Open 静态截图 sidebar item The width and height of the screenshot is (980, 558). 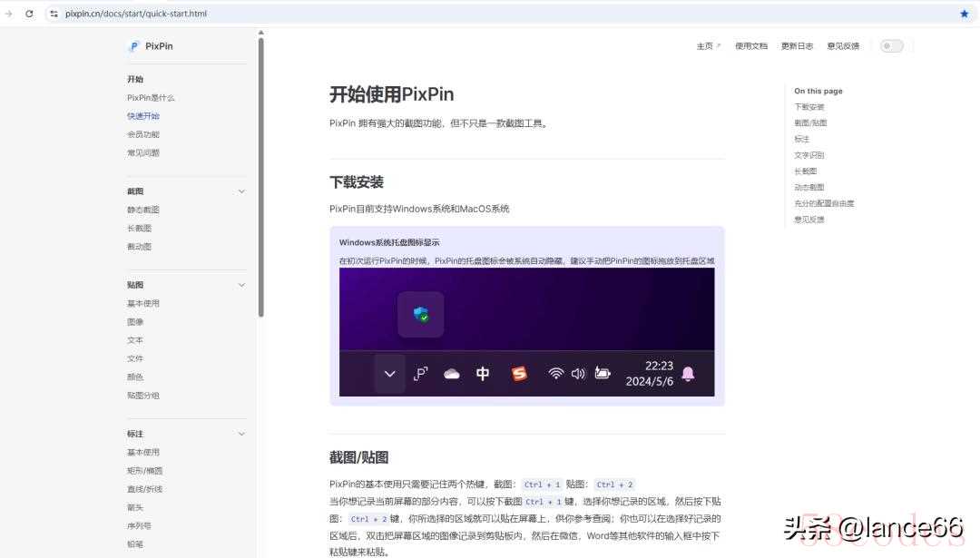pyautogui.click(x=143, y=210)
